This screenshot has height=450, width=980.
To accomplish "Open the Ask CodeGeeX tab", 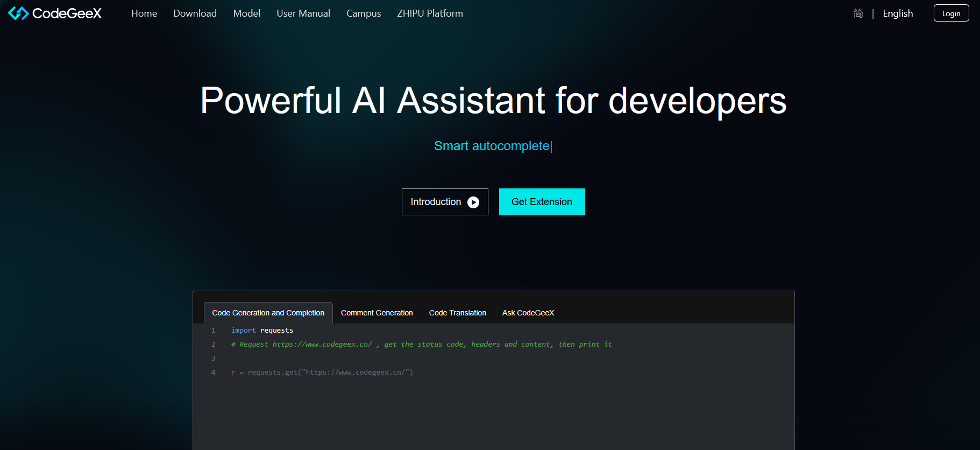I will point(528,313).
